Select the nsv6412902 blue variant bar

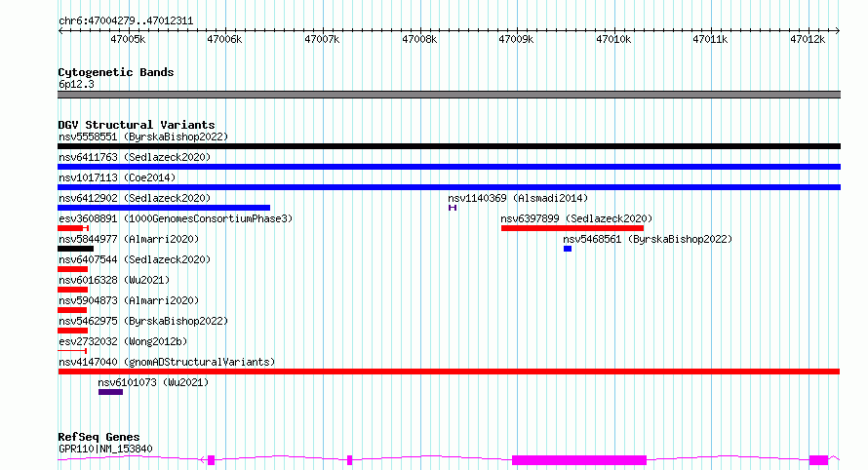(164, 208)
